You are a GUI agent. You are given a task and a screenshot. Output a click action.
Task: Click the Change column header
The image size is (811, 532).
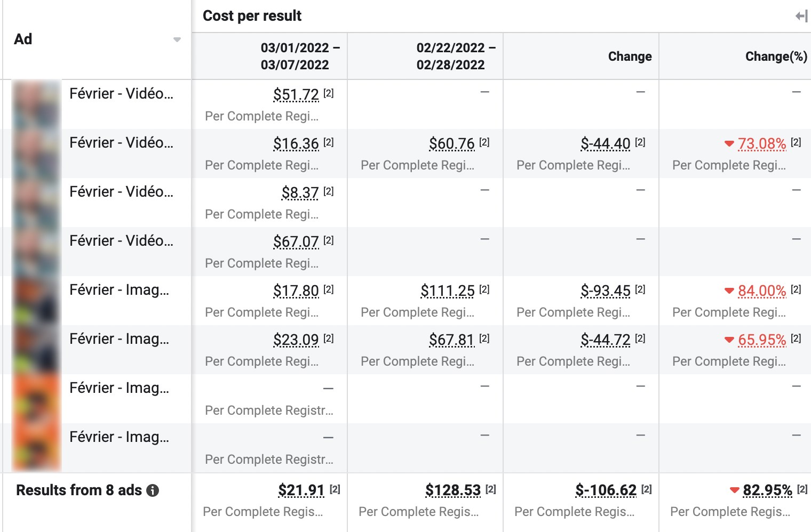coord(630,57)
